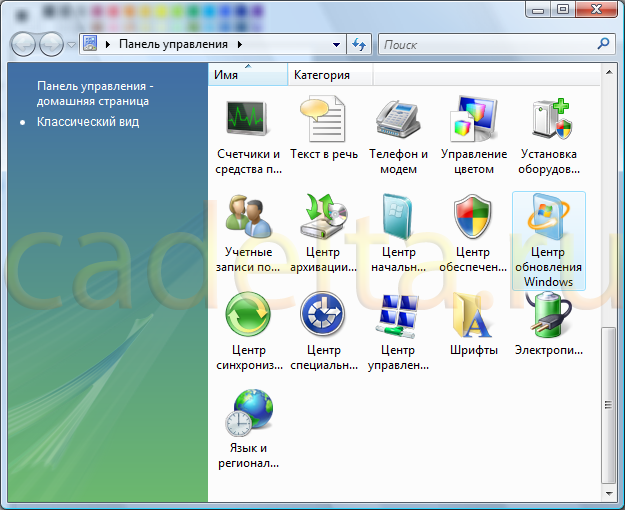Minimize the Control Panel window

pyautogui.click(x=538, y=10)
